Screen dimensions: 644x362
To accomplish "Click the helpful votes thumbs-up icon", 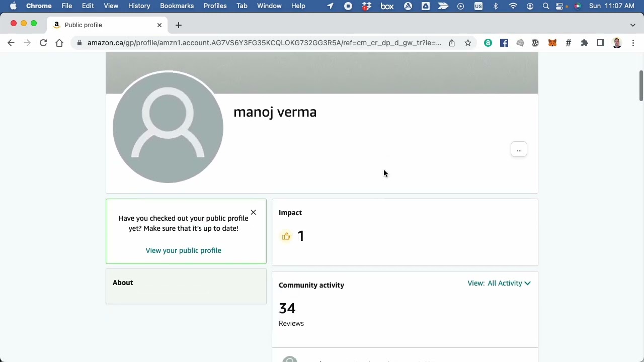I will pos(286,236).
